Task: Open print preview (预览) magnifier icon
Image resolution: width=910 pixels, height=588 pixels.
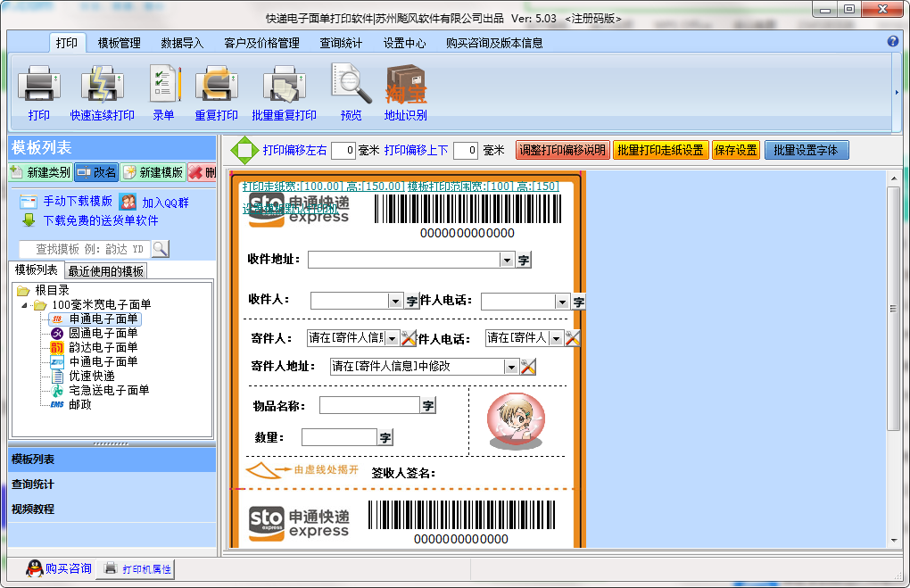Action: (x=351, y=86)
